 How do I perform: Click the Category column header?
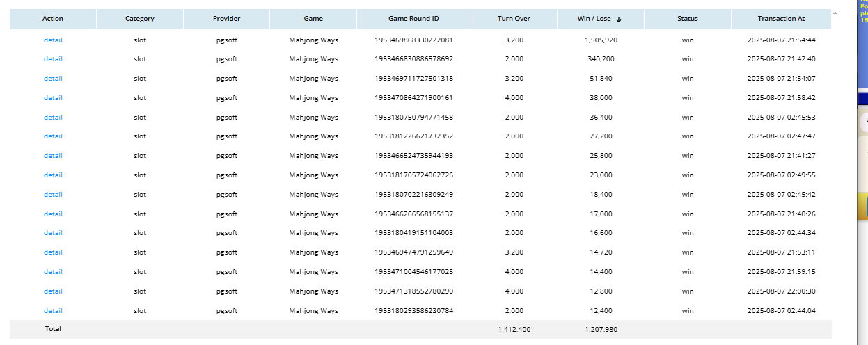pos(140,19)
